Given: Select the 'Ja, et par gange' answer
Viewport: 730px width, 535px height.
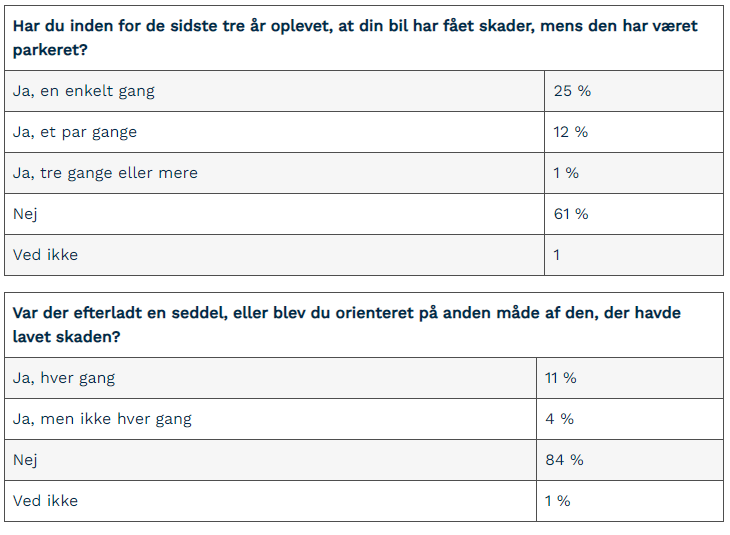Looking at the screenshot, I should [x=75, y=132].
